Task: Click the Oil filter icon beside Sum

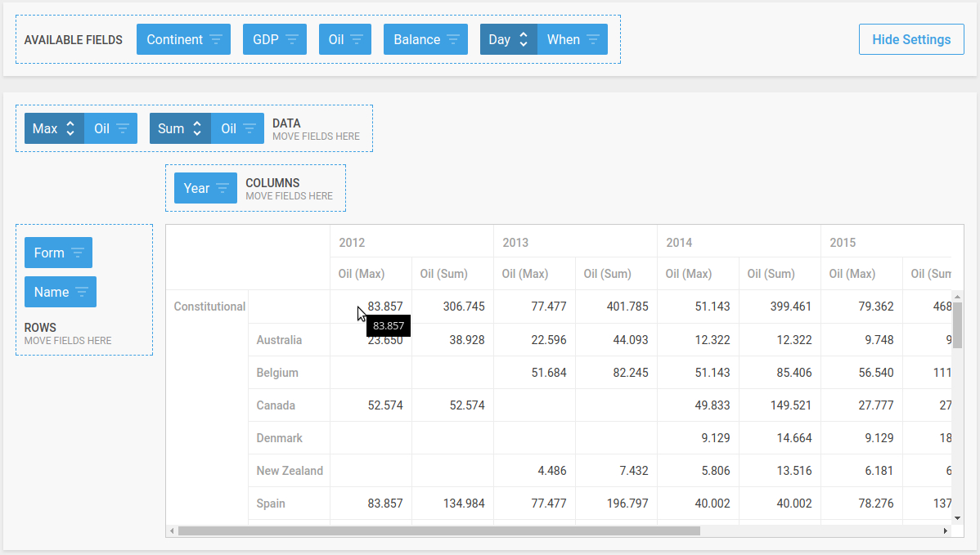Action: pyautogui.click(x=249, y=128)
